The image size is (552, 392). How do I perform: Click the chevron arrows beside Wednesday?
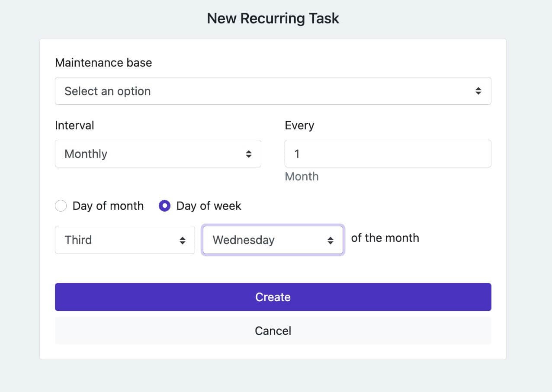[331, 240]
